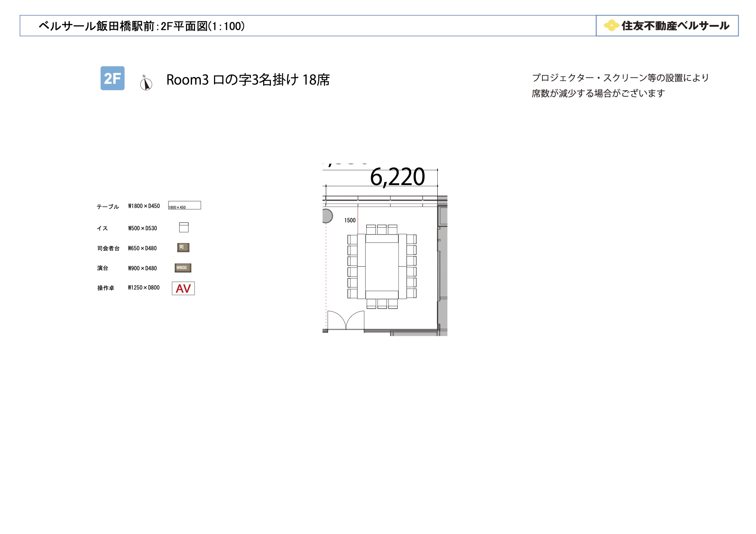Click the center of the hollow-square table layout
This screenshot has width=756, height=534.
pos(382,267)
